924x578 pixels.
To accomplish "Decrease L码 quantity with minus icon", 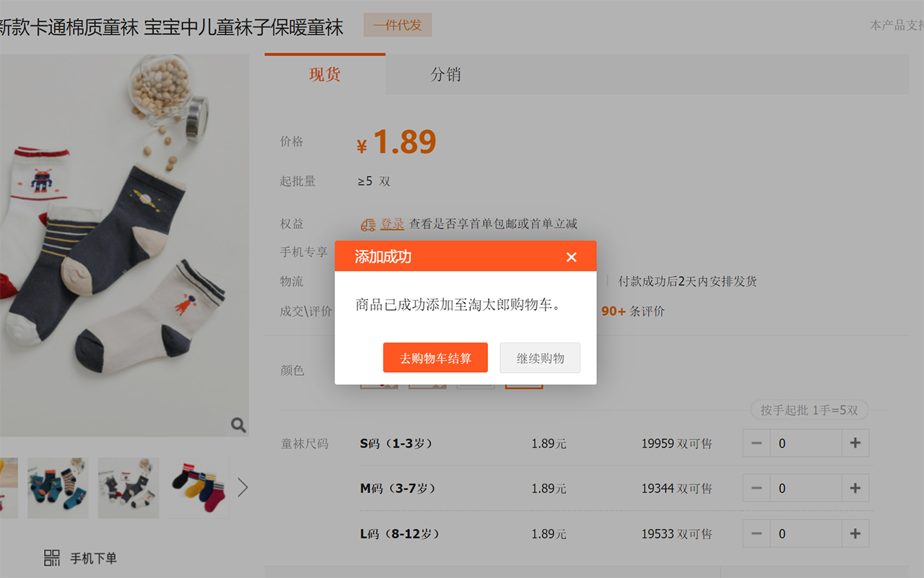I will pyautogui.click(x=757, y=534).
